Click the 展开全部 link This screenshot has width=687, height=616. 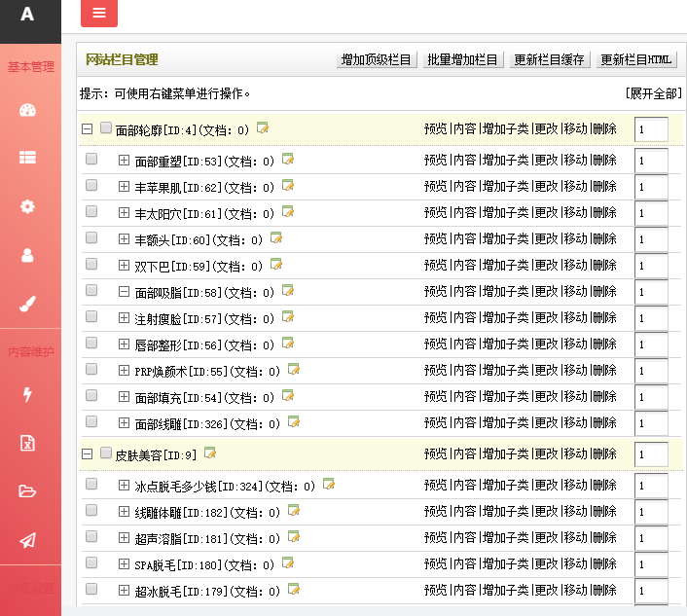coord(653,93)
